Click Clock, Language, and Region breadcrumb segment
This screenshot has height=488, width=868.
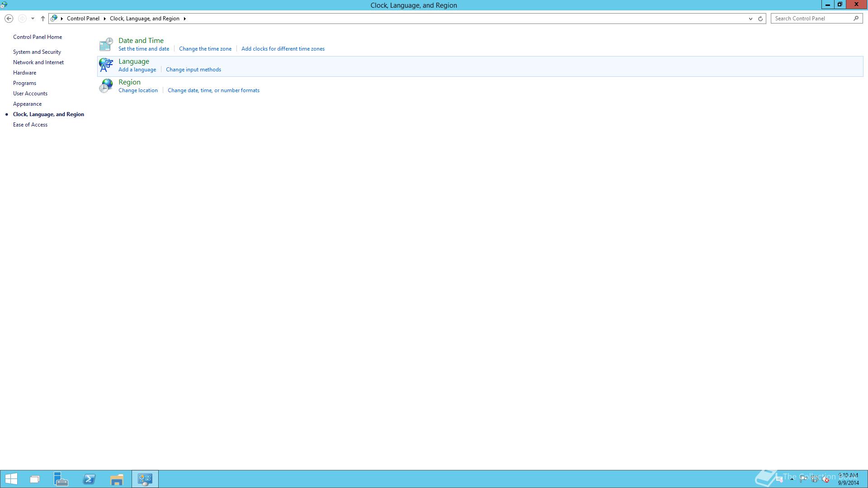click(145, 19)
